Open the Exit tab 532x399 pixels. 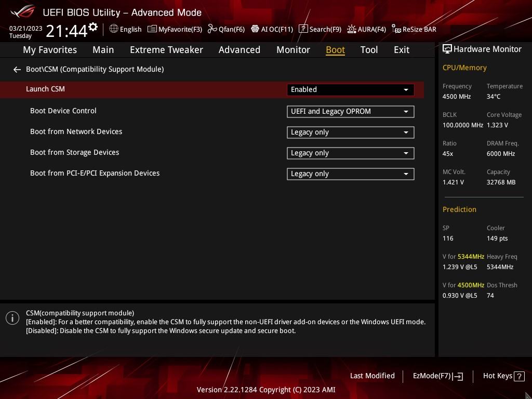[x=402, y=50]
